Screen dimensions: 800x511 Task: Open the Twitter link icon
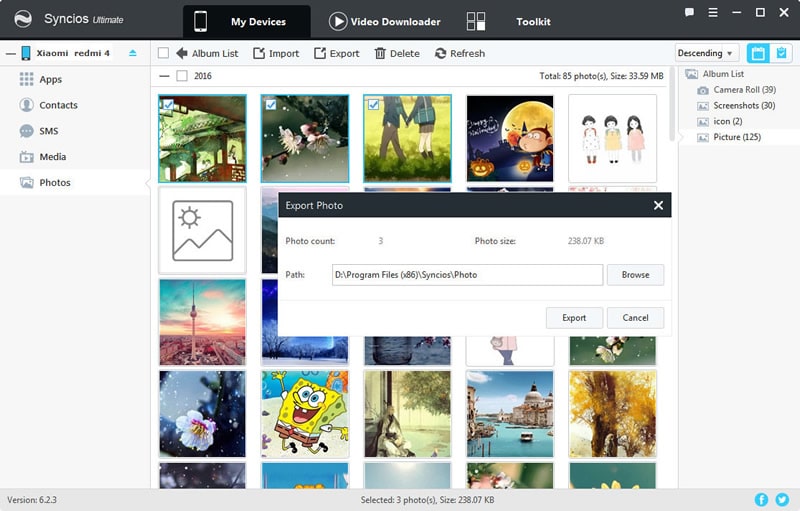click(782, 500)
